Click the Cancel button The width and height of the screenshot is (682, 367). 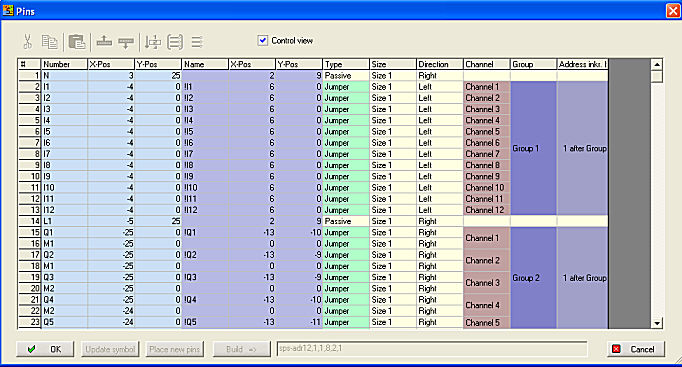pos(636,349)
